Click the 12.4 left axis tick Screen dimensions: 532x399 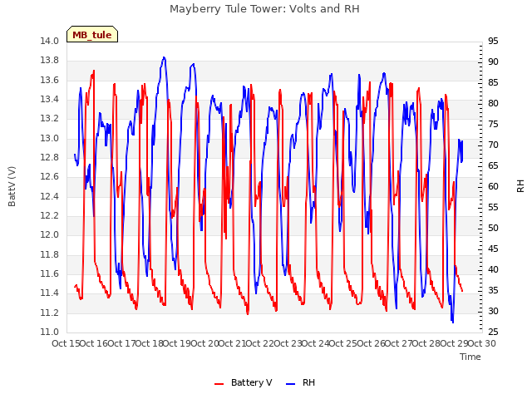coord(50,196)
